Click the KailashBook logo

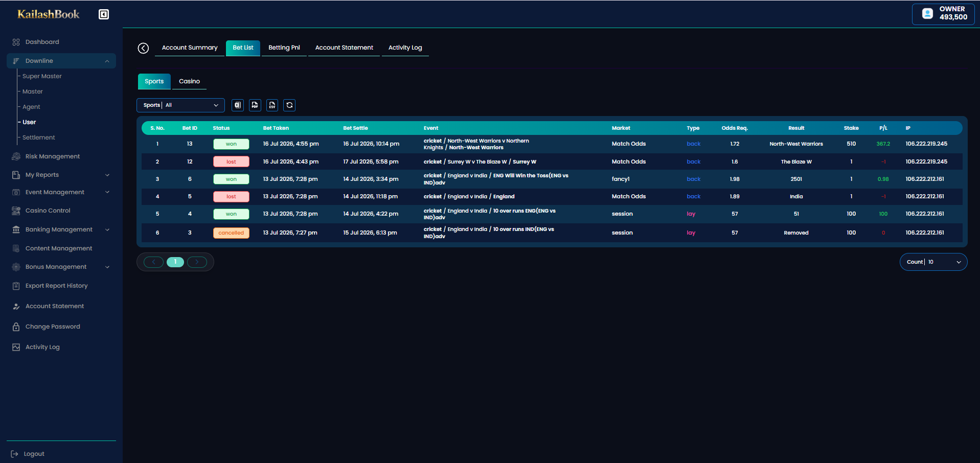coord(49,14)
